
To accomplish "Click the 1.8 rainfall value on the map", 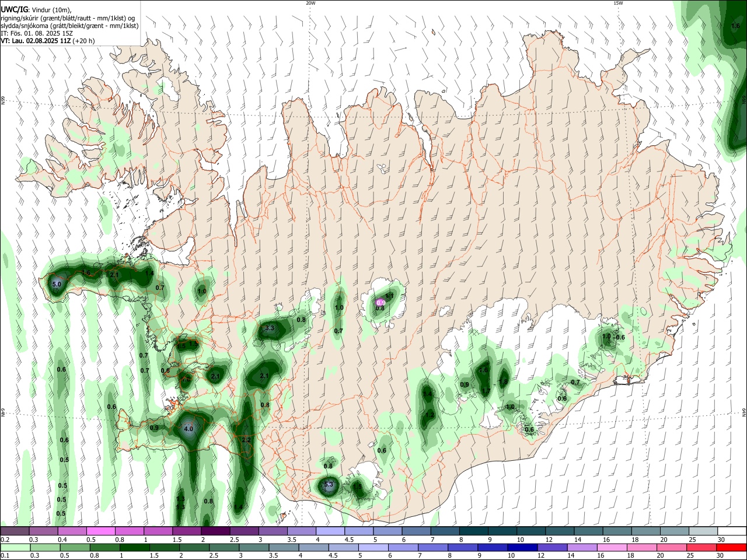I will coord(504,381).
